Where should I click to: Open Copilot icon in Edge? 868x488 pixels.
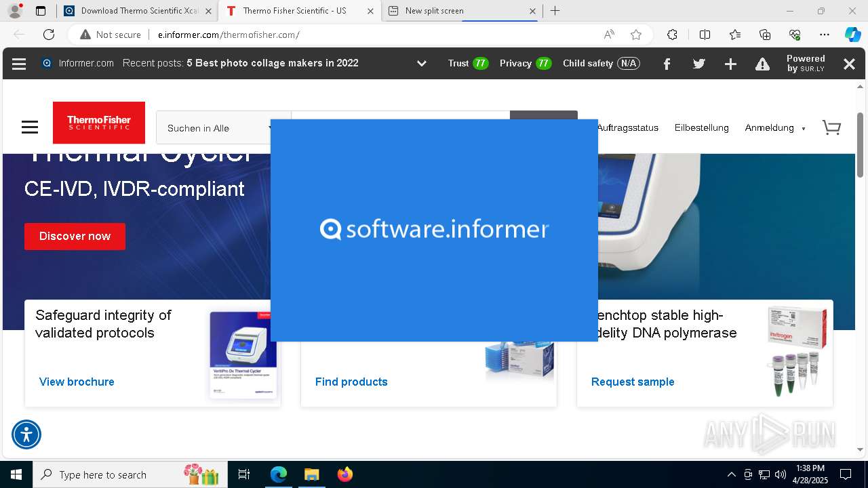tap(852, 35)
